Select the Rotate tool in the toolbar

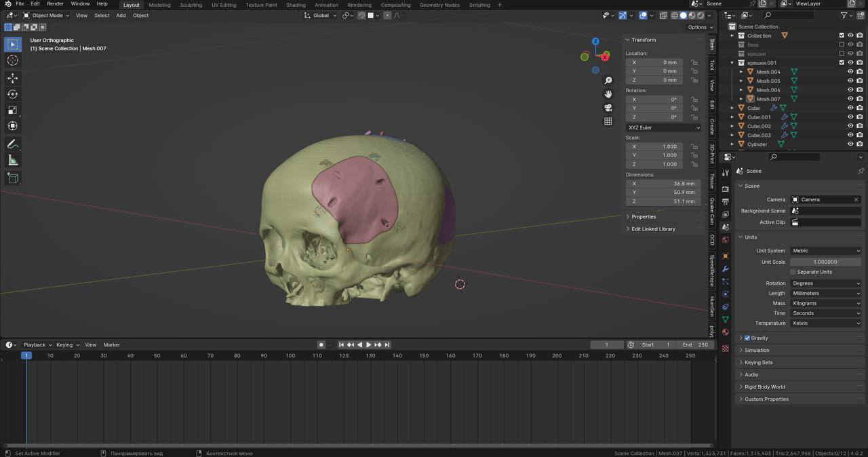12,94
